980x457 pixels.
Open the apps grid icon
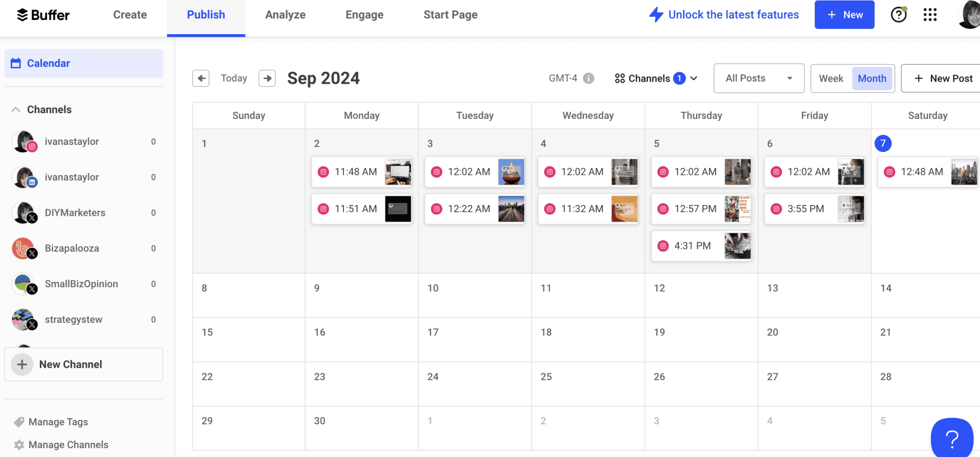(930, 14)
